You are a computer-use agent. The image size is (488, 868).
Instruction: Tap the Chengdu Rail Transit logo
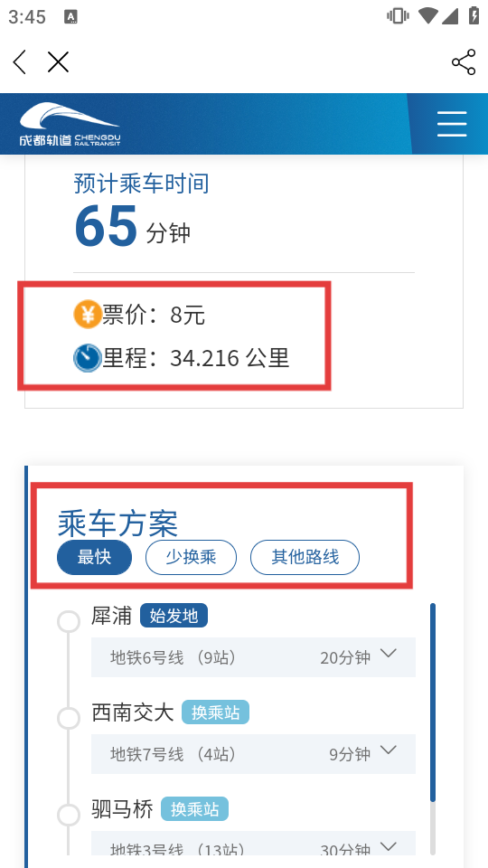click(70, 125)
